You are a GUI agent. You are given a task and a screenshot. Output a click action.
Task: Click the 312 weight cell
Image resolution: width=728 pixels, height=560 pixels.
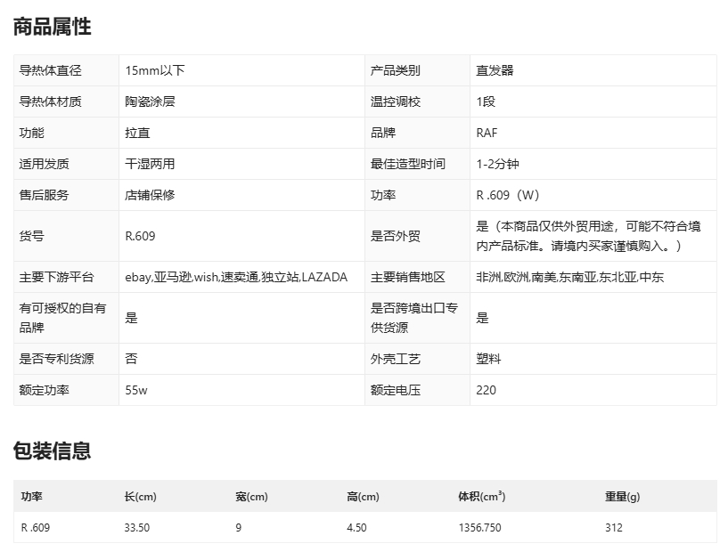613,527
